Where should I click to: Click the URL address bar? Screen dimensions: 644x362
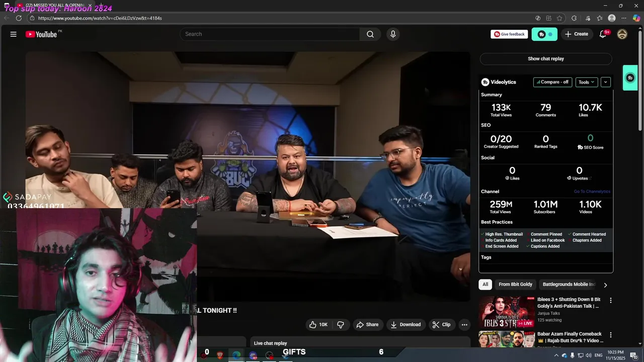tap(282, 18)
